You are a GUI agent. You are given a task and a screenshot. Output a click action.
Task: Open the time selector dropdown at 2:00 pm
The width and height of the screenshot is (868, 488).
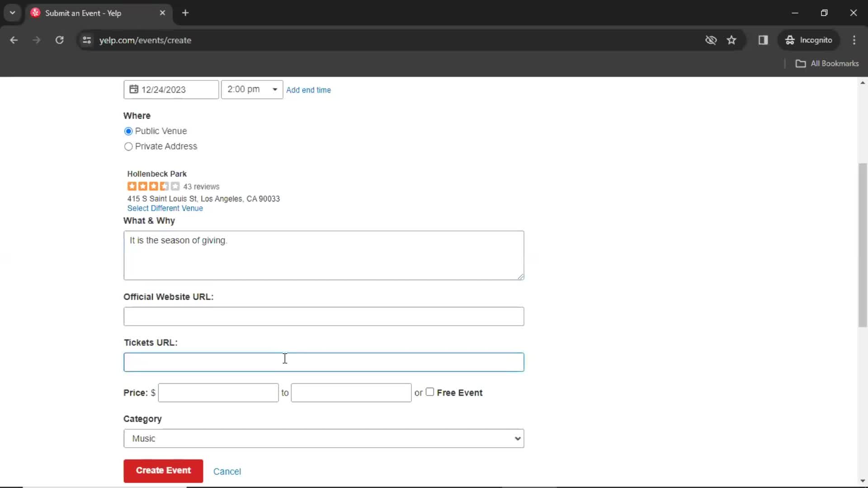tap(252, 89)
